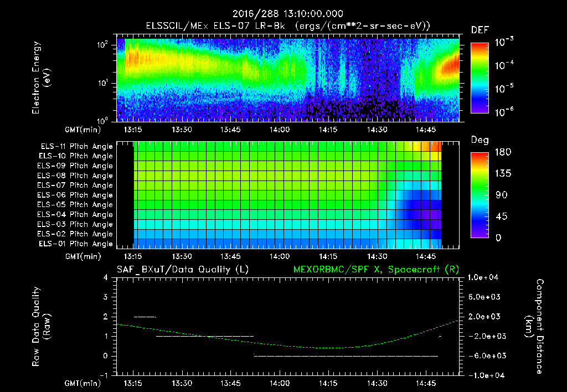Select the ELS-01 Pitch Angle row label

75,244
